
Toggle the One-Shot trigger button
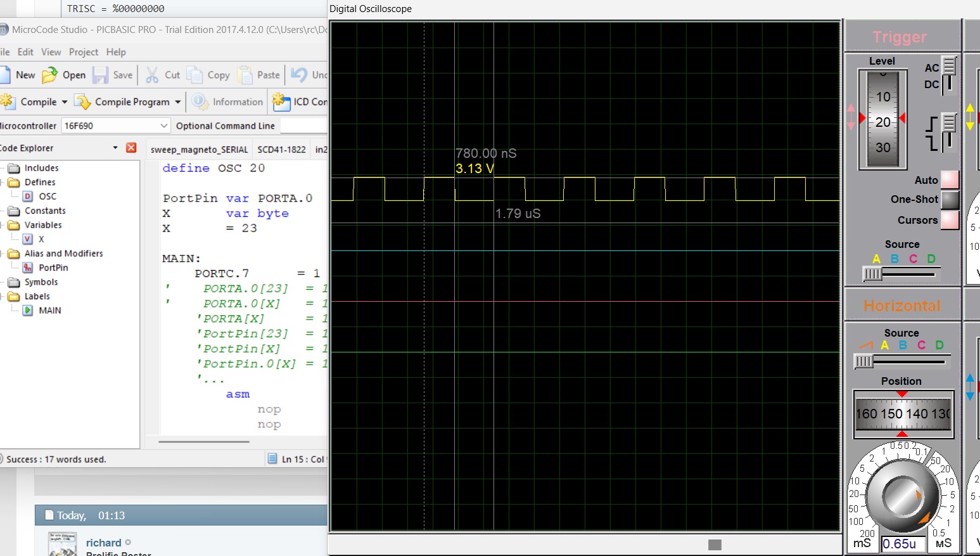[950, 200]
